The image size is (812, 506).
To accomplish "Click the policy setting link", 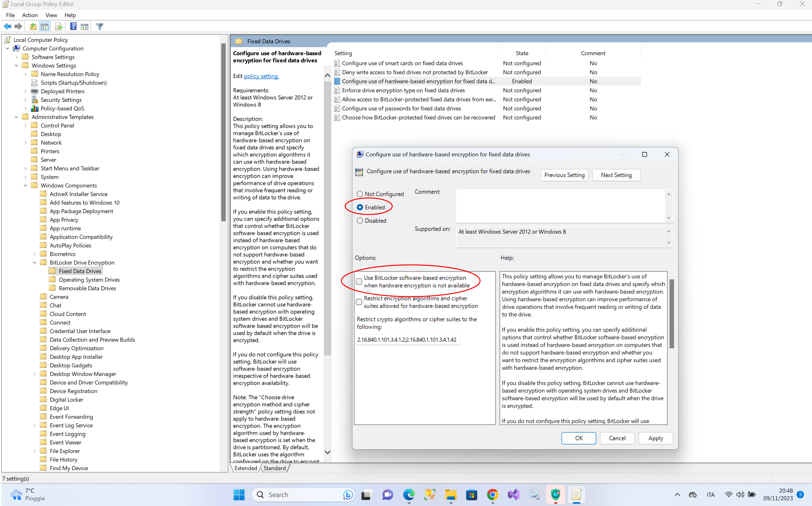I will pyautogui.click(x=261, y=76).
